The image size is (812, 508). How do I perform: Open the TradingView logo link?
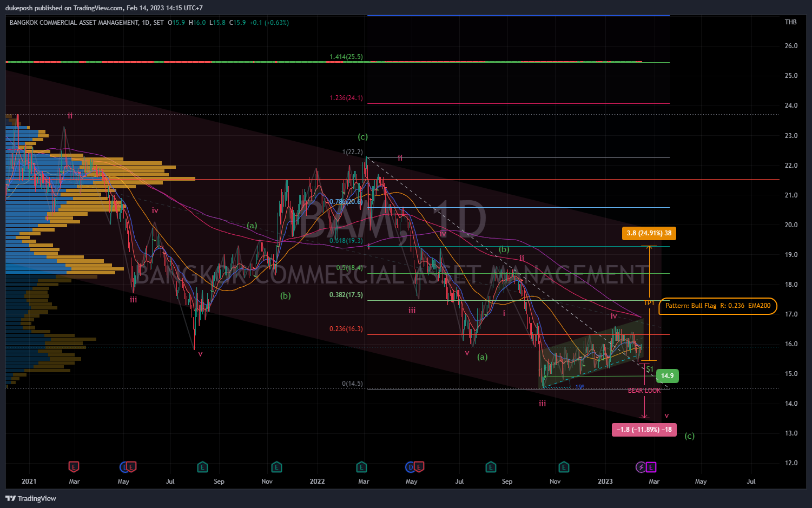[x=31, y=498]
